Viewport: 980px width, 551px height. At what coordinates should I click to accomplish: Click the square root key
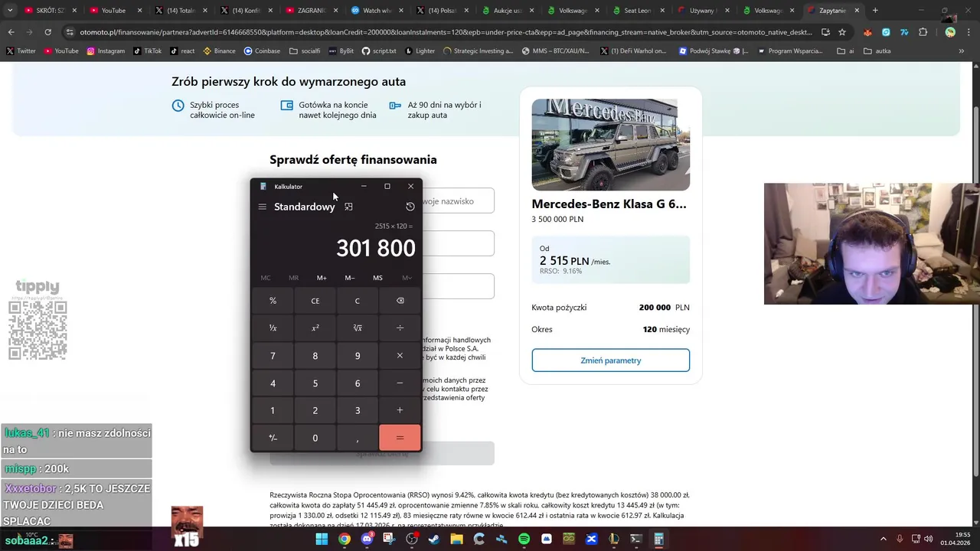pos(357,328)
